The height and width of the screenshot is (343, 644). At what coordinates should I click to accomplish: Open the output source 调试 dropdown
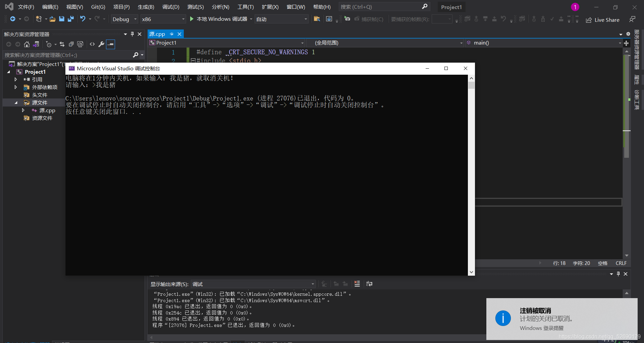[x=253, y=284]
